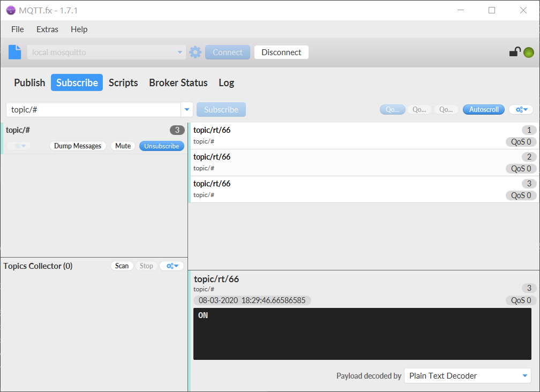This screenshot has height=392, width=540.
Task: Click Stop in Topics Collector
Action: (146, 266)
